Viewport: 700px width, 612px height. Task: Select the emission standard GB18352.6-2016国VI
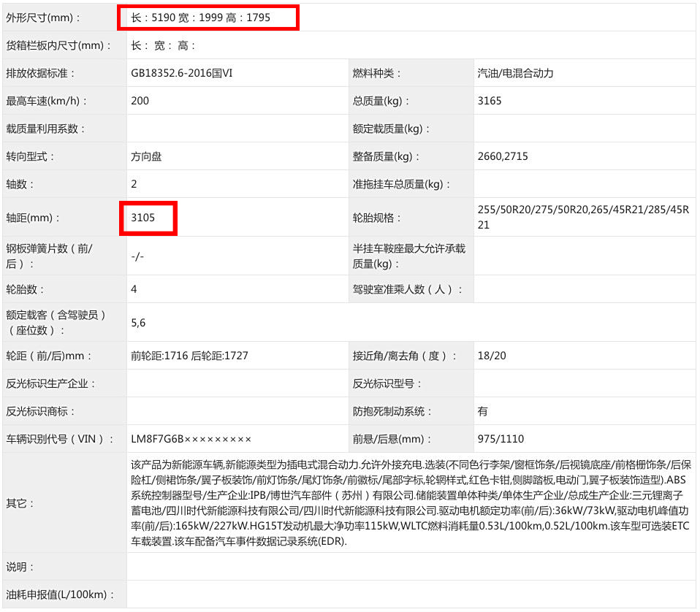point(182,73)
